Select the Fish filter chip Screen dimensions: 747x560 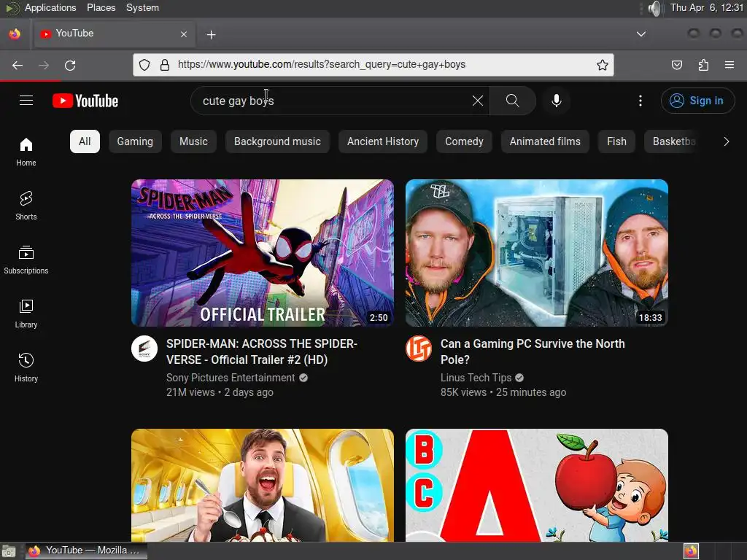click(x=616, y=141)
